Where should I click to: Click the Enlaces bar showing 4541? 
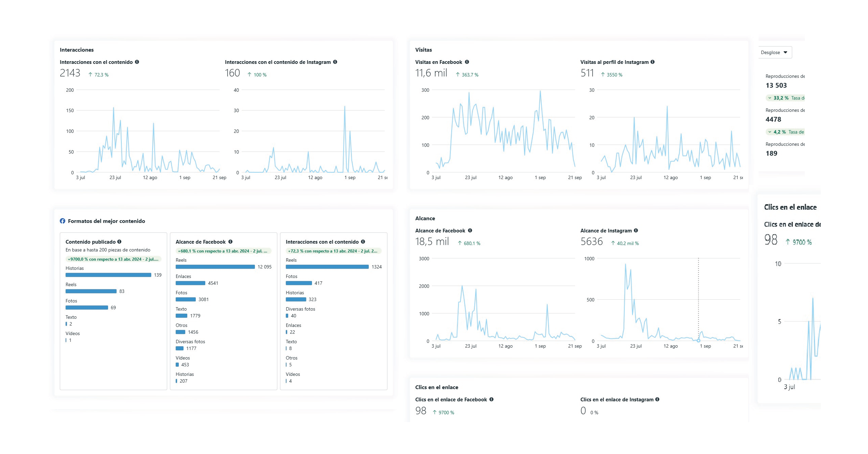(190, 283)
